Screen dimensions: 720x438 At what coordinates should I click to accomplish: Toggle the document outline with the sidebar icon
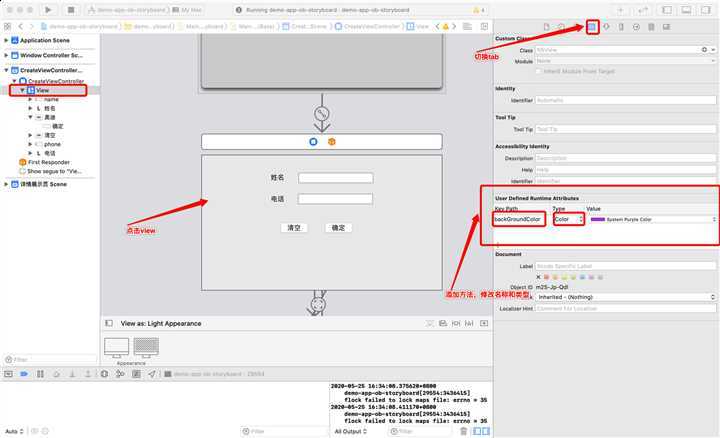point(109,324)
